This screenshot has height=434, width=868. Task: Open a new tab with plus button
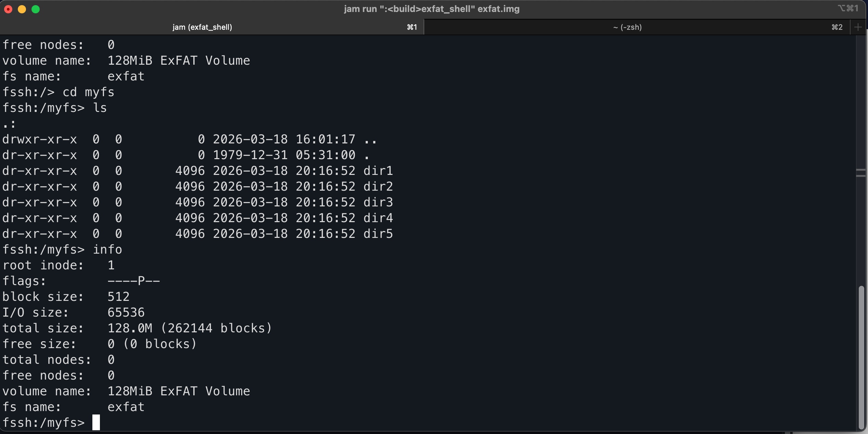pyautogui.click(x=858, y=27)
